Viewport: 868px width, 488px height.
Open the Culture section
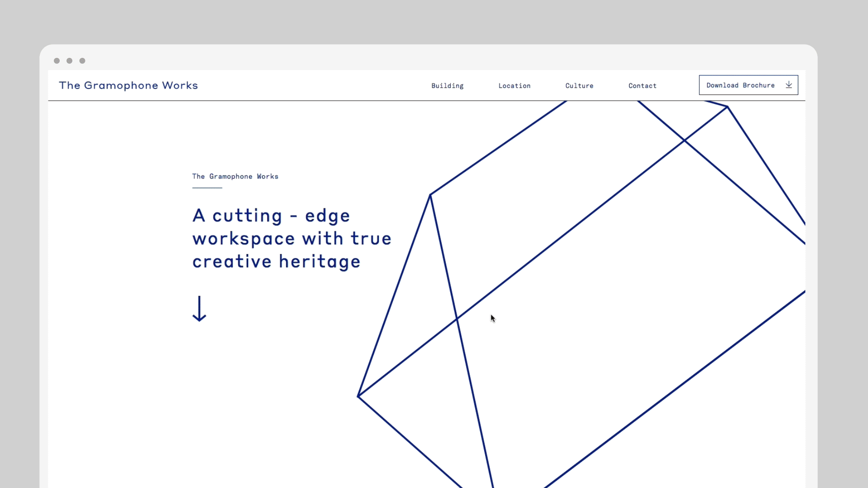[x=579, y=86]
